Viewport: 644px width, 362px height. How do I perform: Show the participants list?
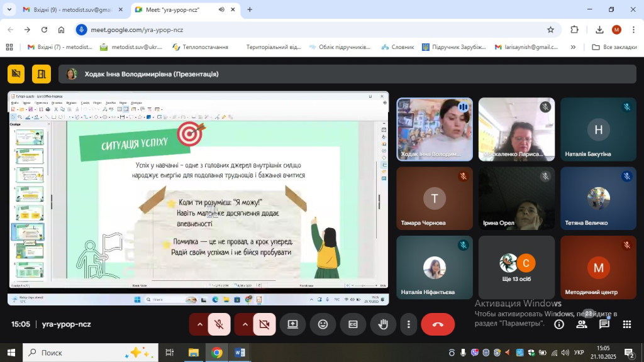tap(582, 324)
